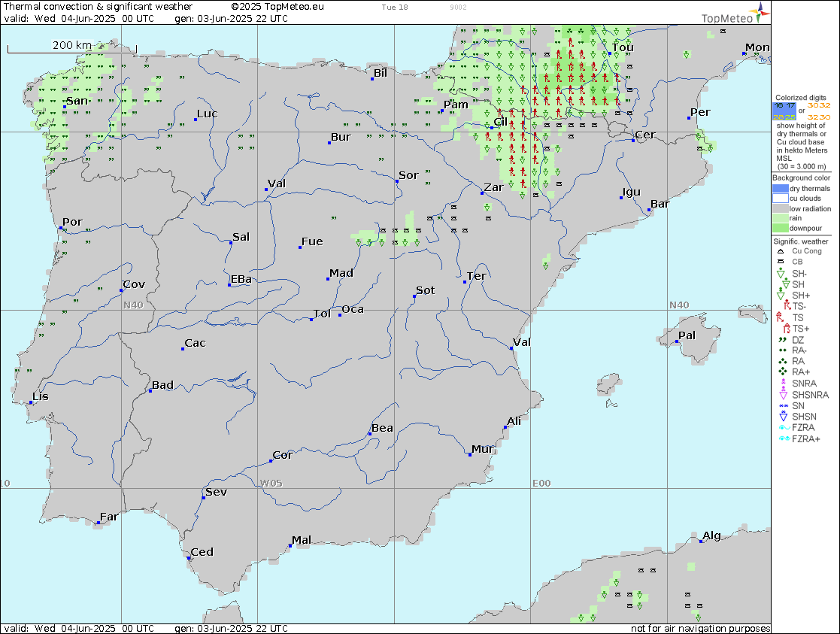Screen dimensions: 840x634
Task: Click the Zar city marker
Action: (482, 193)
